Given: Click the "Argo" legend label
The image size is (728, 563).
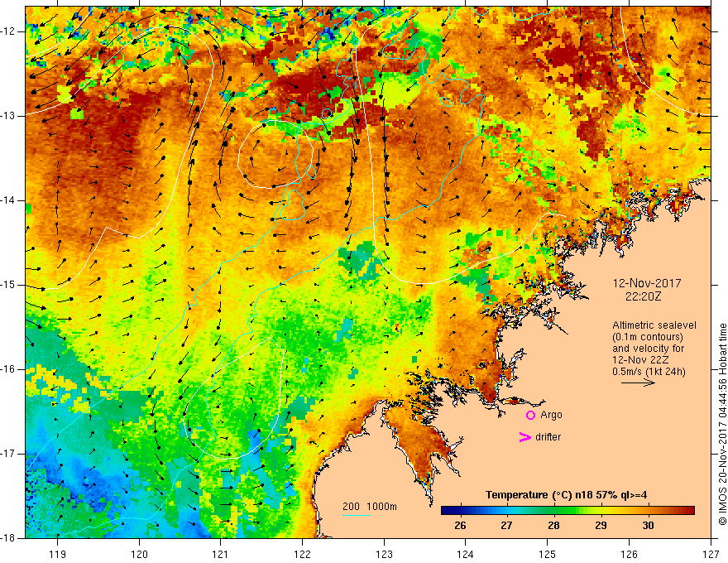Looking at the screenshot, I should 551,416.
